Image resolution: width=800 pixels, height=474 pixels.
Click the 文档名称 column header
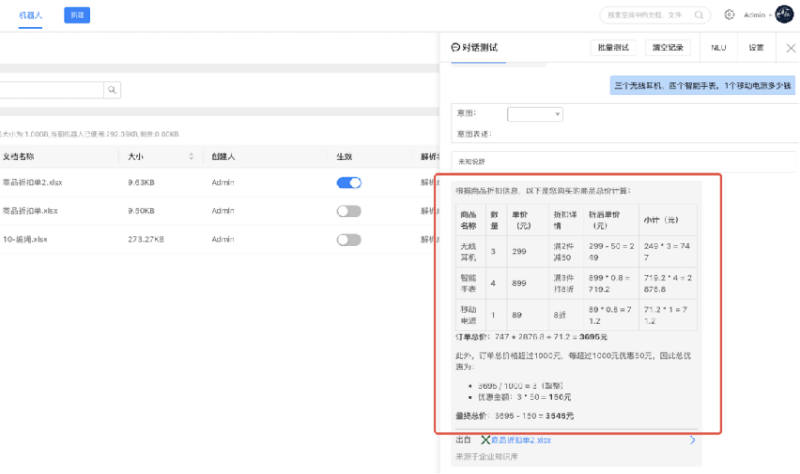click(x=18, y=157)
